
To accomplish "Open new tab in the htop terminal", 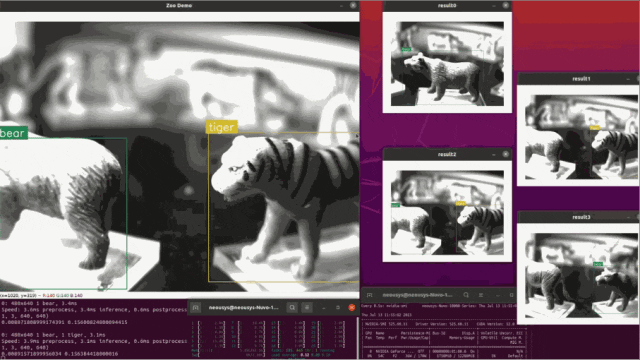I will pyautogui.click(x=196, y=307).
